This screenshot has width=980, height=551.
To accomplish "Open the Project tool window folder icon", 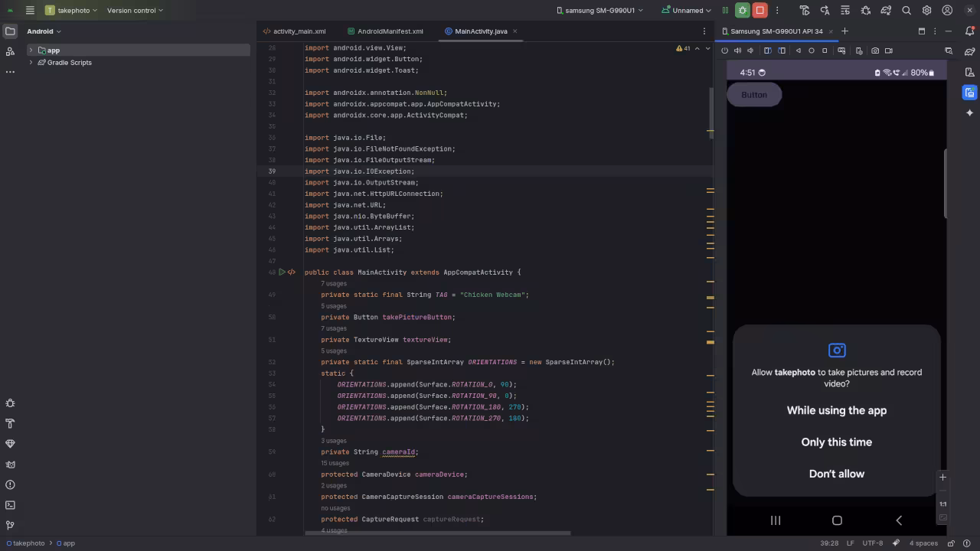I will [x=10, y=31].
